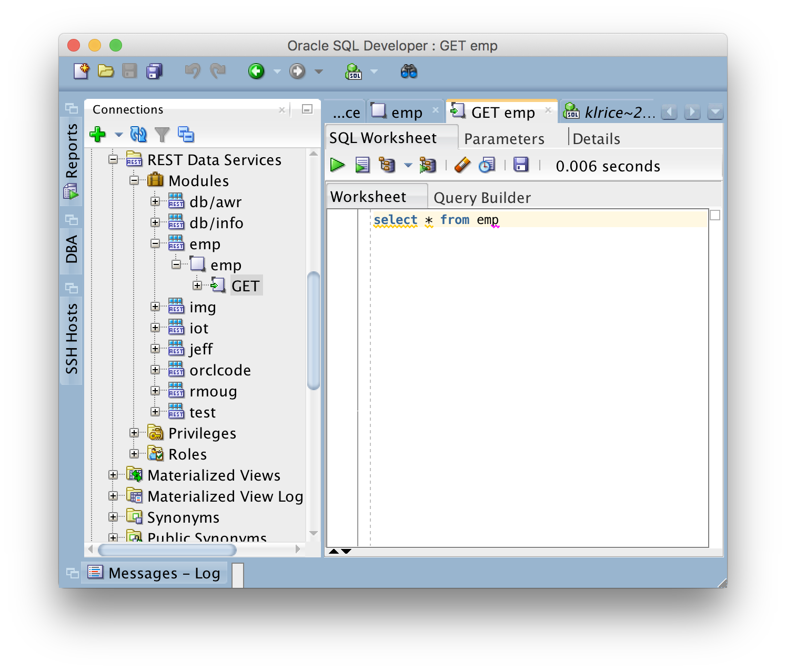Click the binoculars Find DB Object icon
The image size is (786, 672).
pos(409,72)
